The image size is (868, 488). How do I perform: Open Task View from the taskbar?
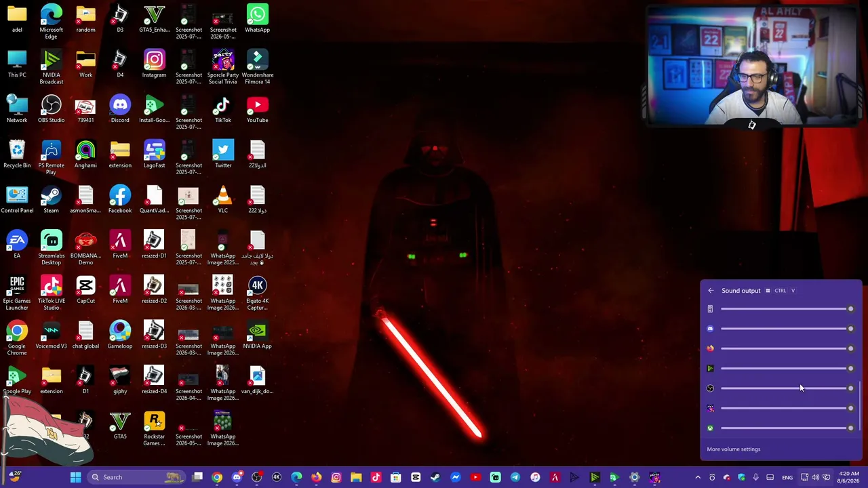(197, 477)
